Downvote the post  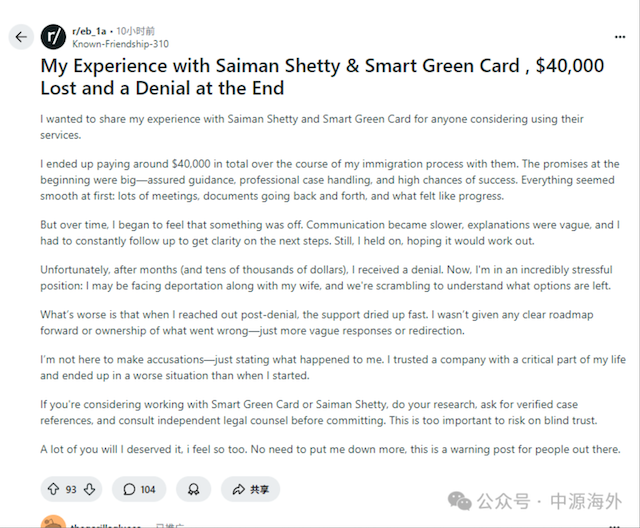click(90, 489)
